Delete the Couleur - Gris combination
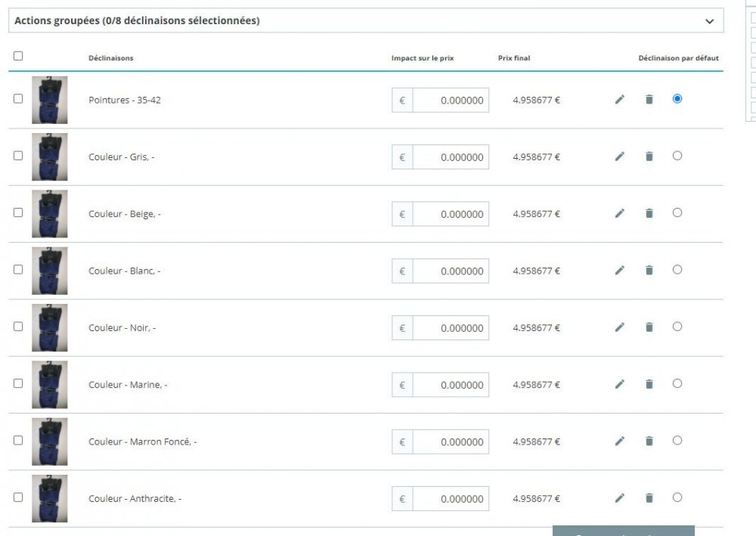756x536 pixels. coord(649,156)
